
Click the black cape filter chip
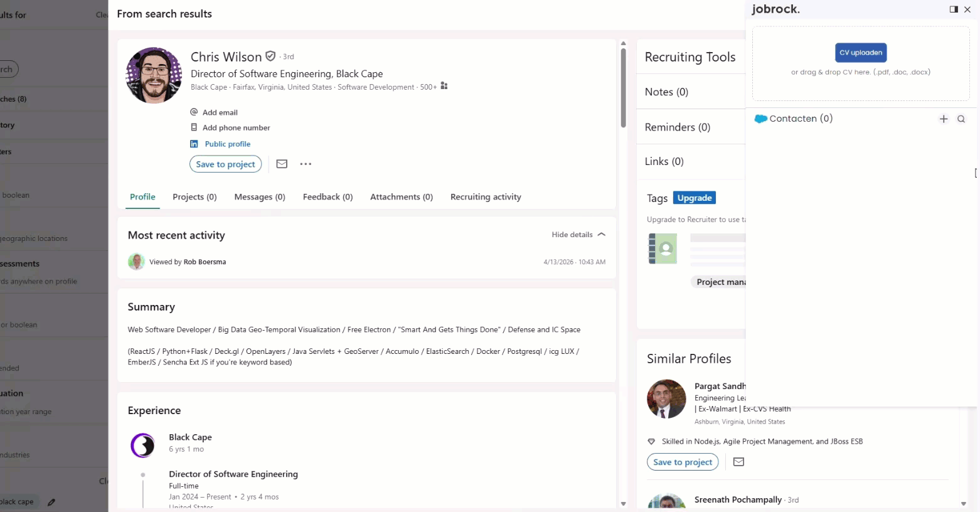pyautogui.click(x=18, y=502)
